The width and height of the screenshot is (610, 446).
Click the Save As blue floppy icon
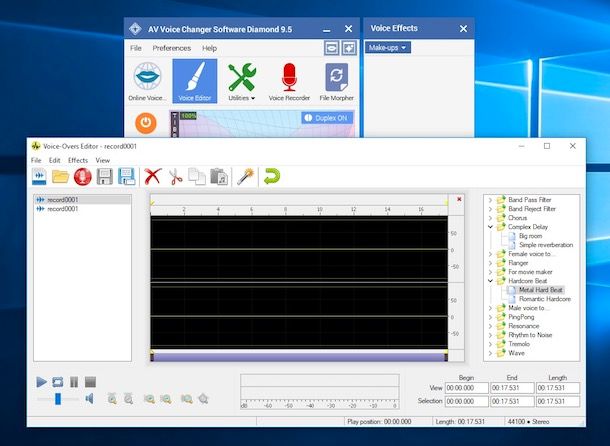(127, 177)
